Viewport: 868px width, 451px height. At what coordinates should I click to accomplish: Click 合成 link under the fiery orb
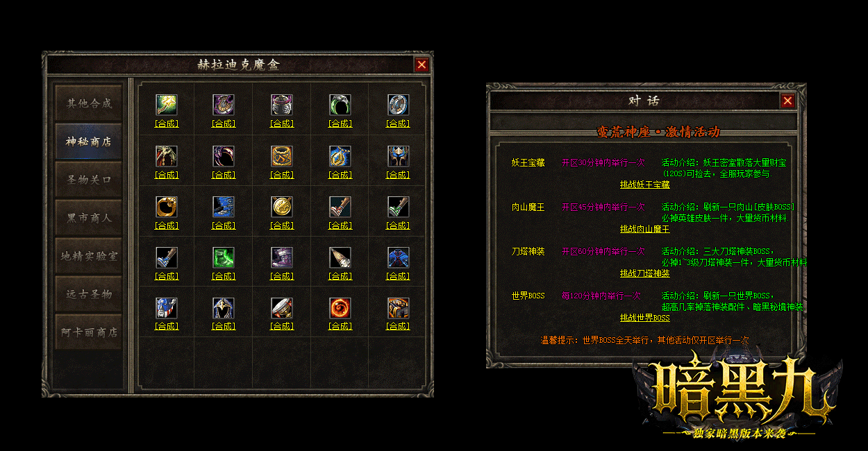click(x=340, y=326)
